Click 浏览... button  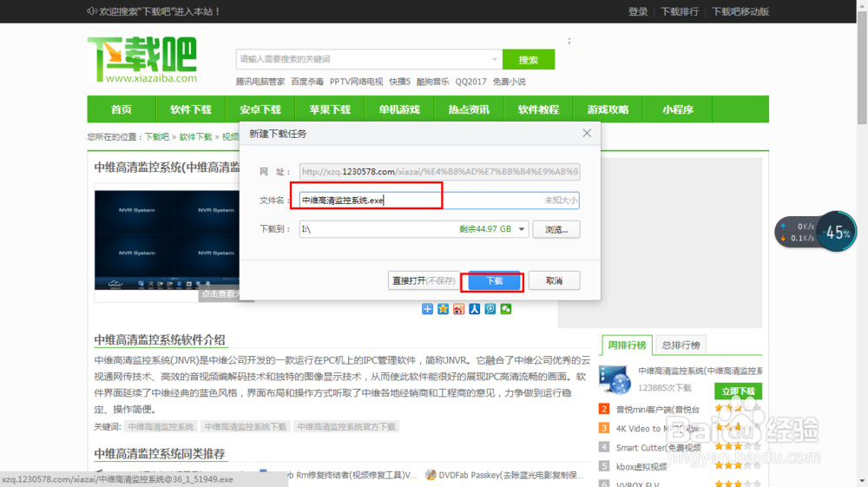(556, 229)
